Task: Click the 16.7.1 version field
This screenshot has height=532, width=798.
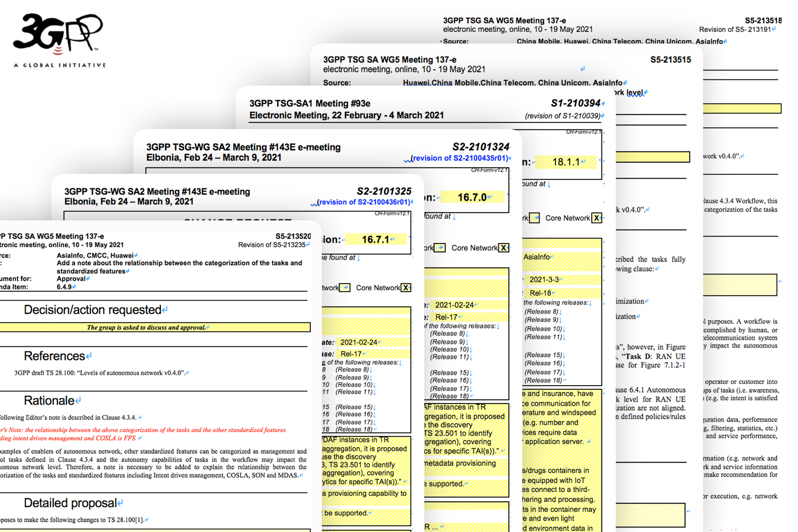Action: pos(375,240)
